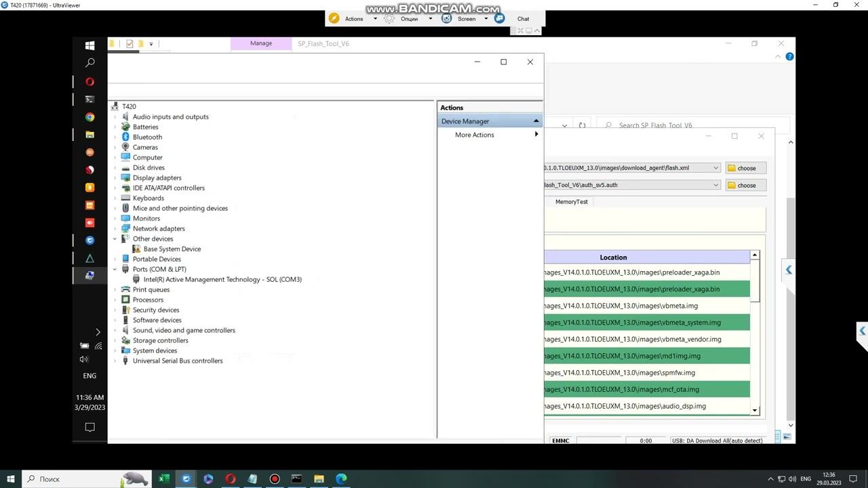Select the vbmeta_system.img location row

[x=647, y=323]
